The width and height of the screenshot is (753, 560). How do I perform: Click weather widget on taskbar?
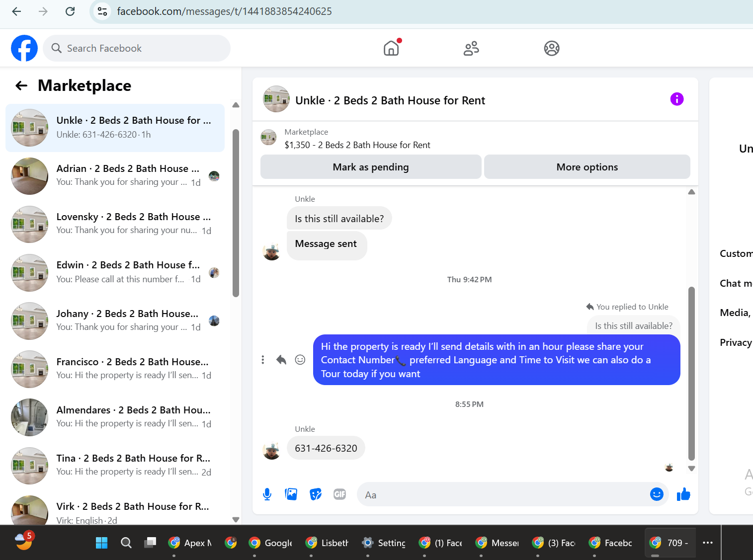tap(24, 541)
